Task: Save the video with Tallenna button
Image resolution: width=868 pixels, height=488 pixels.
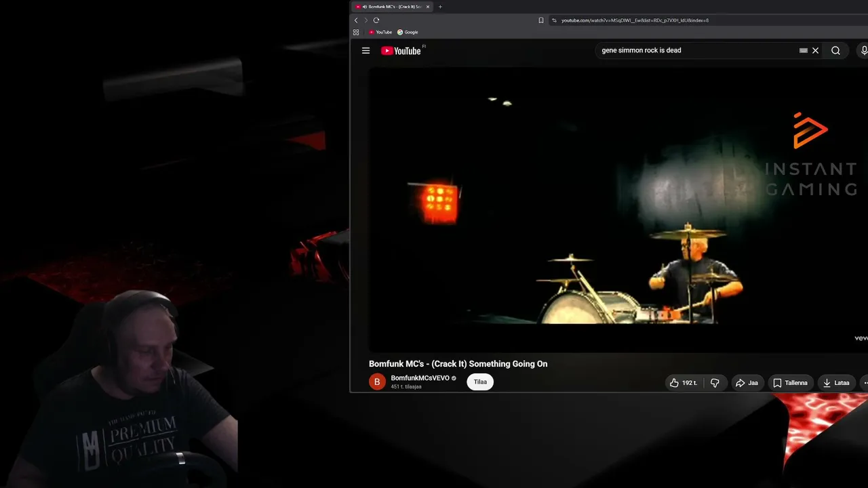Action: pos(791,383)
